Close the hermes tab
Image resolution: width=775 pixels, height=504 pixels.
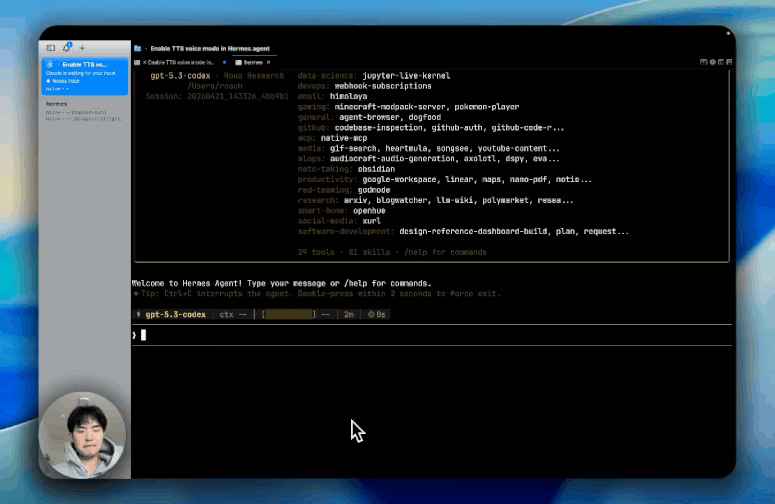[x=268, y=63]
